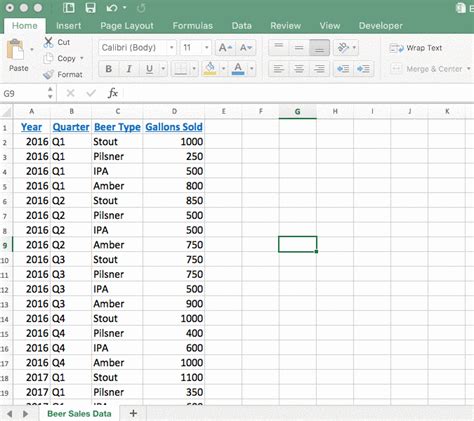Open the View tab

tap(330, 26)
